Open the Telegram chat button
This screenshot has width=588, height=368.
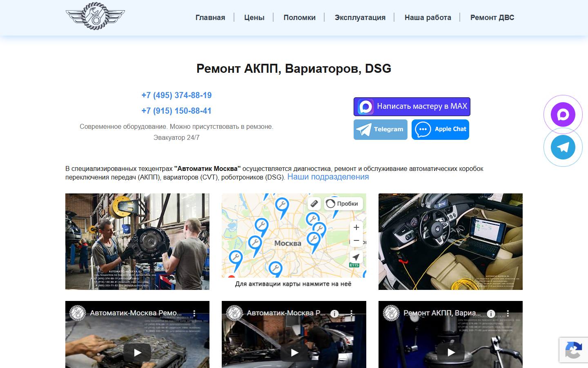click(x=381, y=130)
